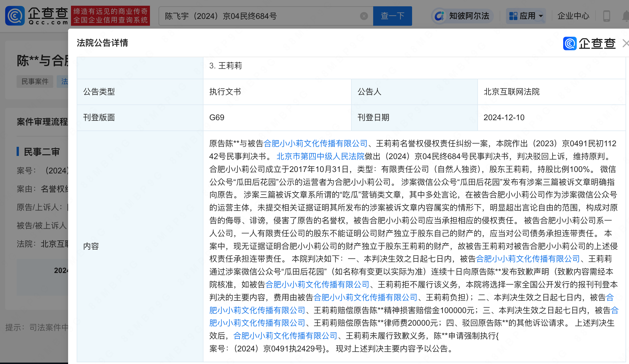Click 民事二审 heading in background page
Viewport: 629px width, 364px height.
[x=42, y=152]
